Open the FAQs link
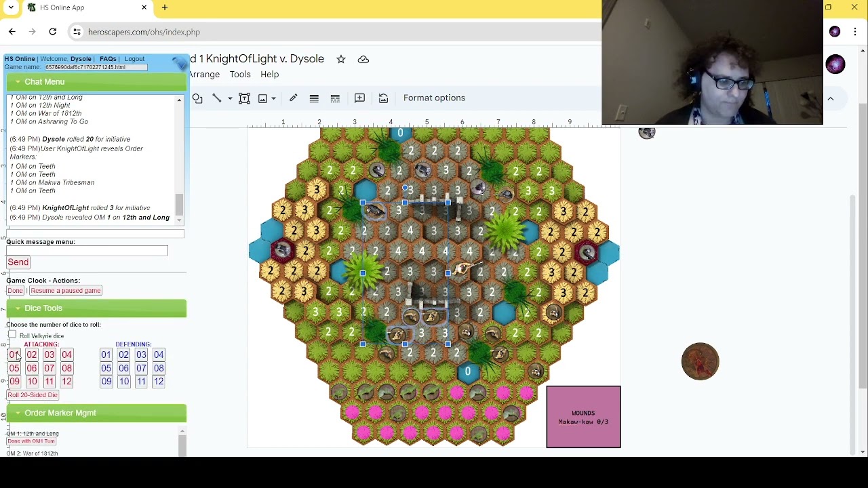Screen dimensions: 868x488 click(x=108, y=59)
